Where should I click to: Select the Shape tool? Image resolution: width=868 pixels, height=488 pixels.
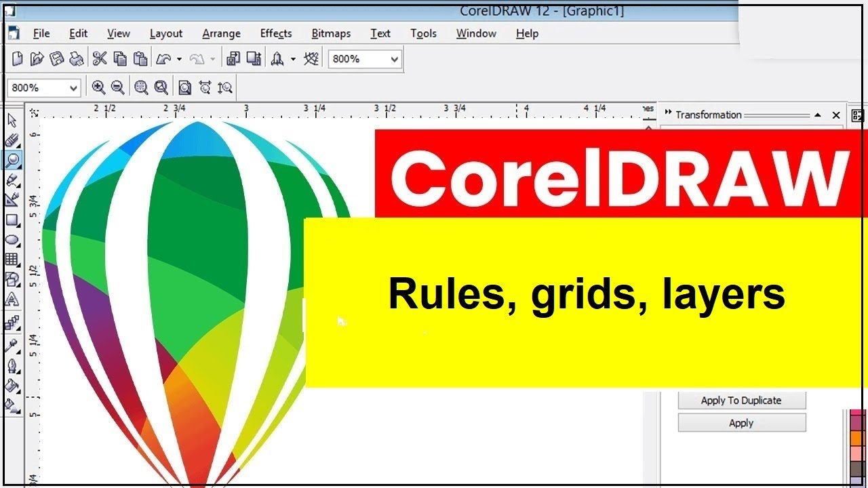point(12,140)
